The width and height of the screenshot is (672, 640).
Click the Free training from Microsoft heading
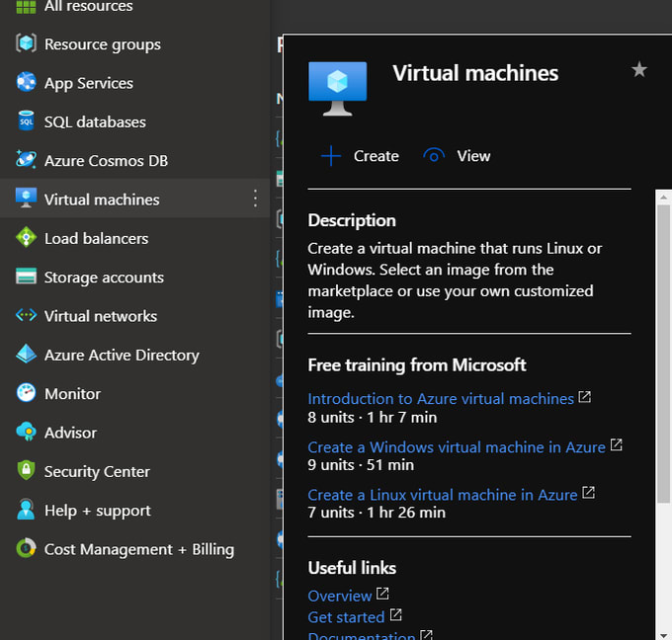pos(417,365)
